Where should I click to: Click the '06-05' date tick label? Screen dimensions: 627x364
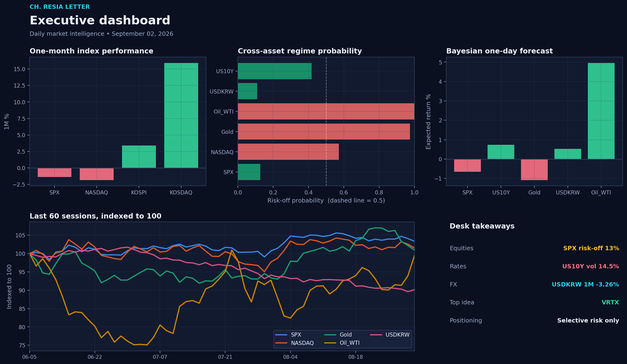click(x=29, y=357)
